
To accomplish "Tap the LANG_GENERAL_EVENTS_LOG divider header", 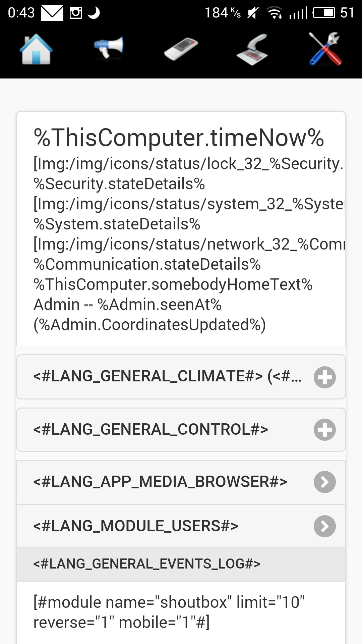I will pyautogui.click(x=147, y=564).
